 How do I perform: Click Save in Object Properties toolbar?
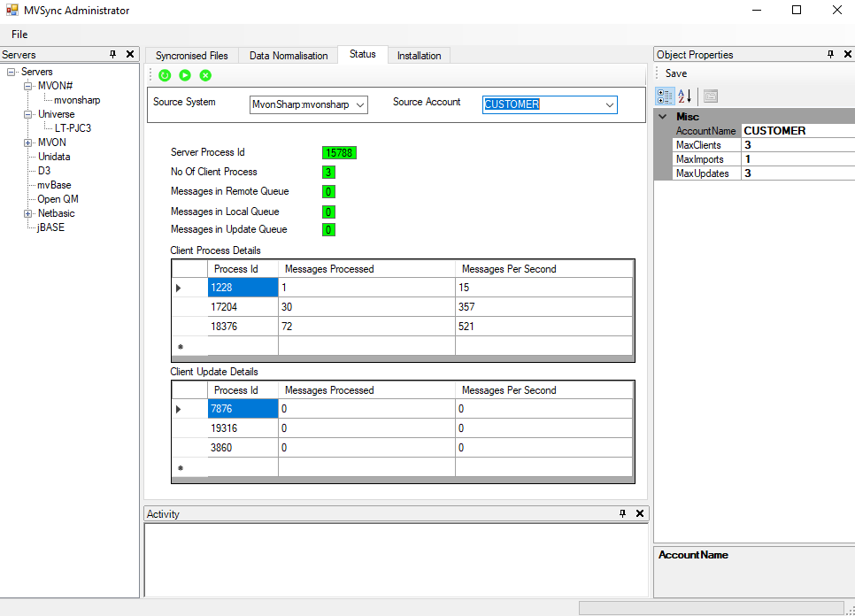point(675,73)
